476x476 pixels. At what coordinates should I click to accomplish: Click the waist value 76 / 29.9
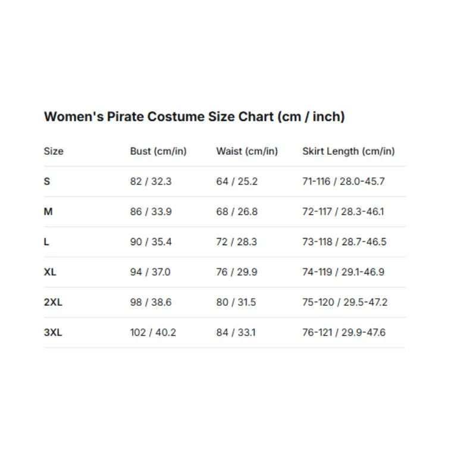237,272
